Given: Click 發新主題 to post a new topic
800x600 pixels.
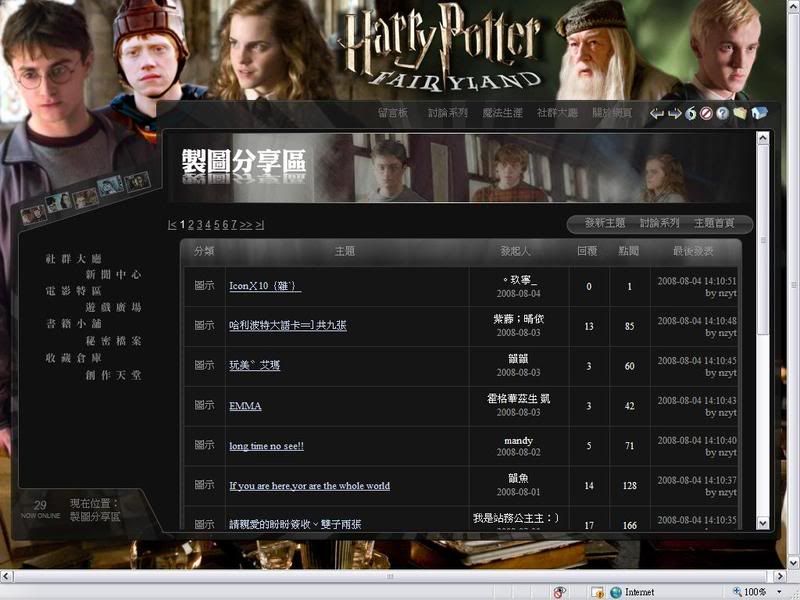Looking at the screenshot, I should click(x=605, y=223).
